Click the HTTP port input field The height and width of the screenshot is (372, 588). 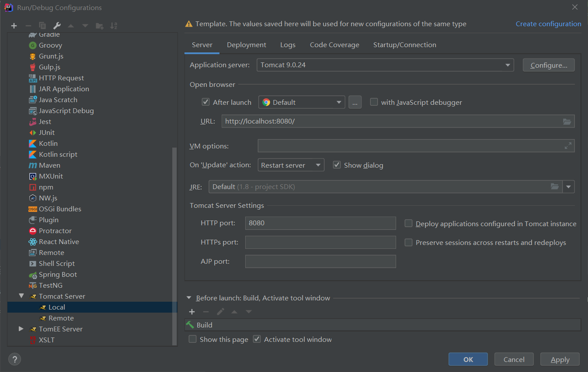point(320,223)
